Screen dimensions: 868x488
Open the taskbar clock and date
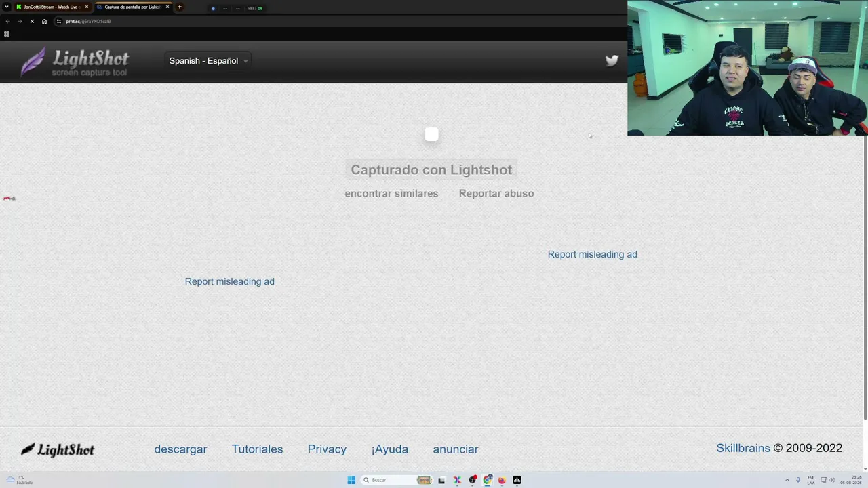click(852, 480)
